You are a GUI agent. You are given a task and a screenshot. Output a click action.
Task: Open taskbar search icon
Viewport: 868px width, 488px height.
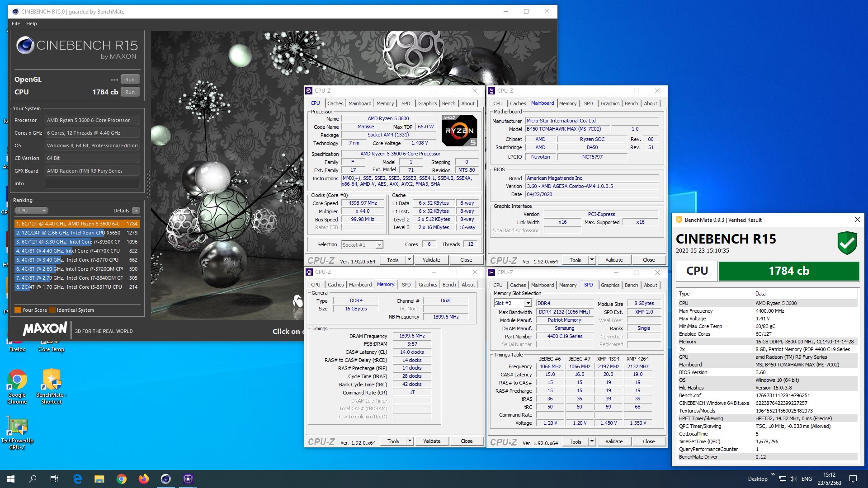tap(33, 479)
